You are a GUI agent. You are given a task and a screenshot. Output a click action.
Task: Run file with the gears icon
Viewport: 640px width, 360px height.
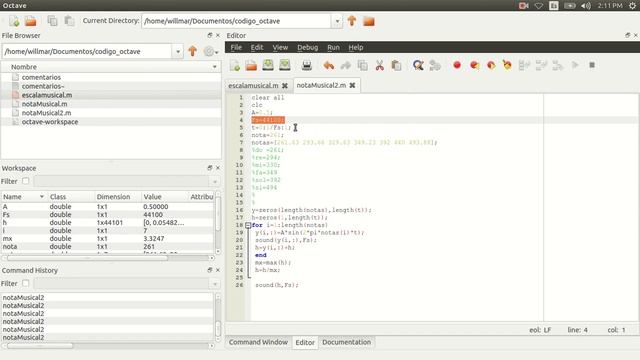[x=435, y=65]
